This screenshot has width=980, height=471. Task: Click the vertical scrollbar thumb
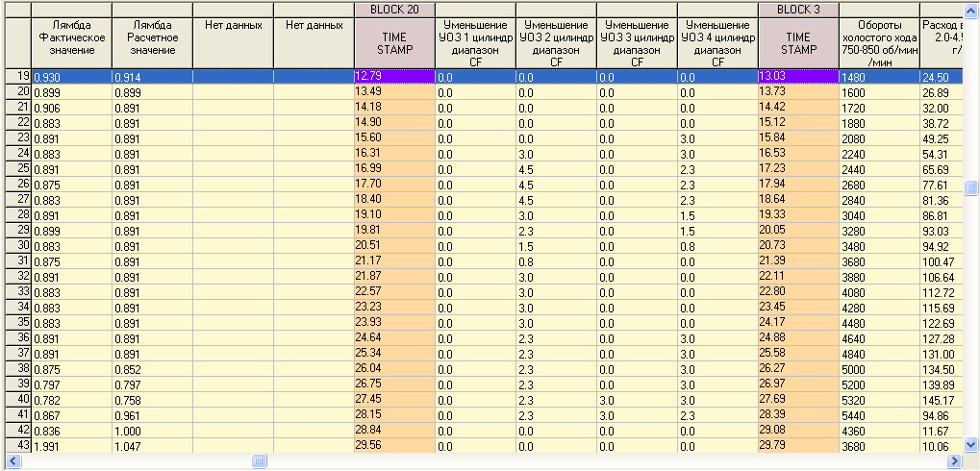971,187
